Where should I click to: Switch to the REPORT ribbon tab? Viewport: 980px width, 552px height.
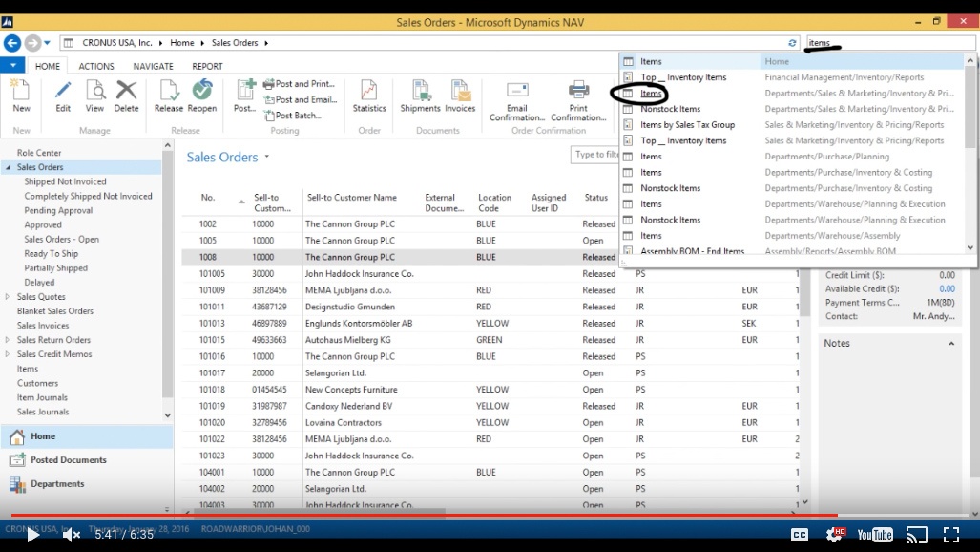coord(207,66)
